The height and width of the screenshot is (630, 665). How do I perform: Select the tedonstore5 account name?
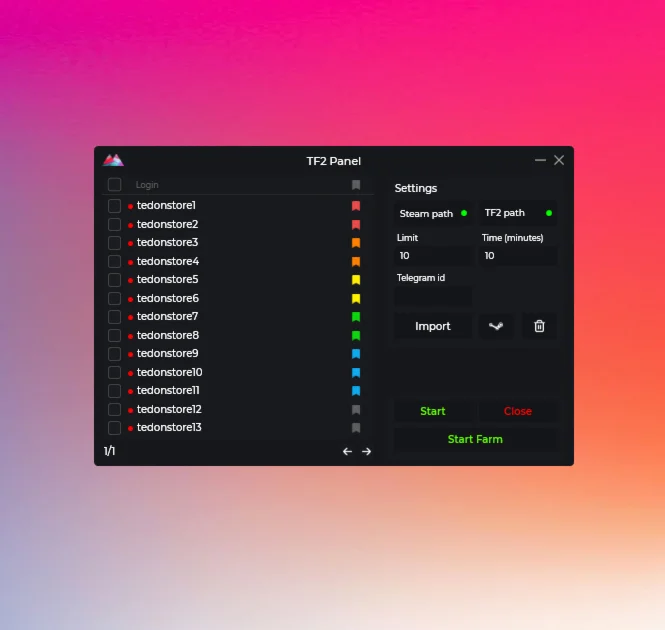(168, 279)
